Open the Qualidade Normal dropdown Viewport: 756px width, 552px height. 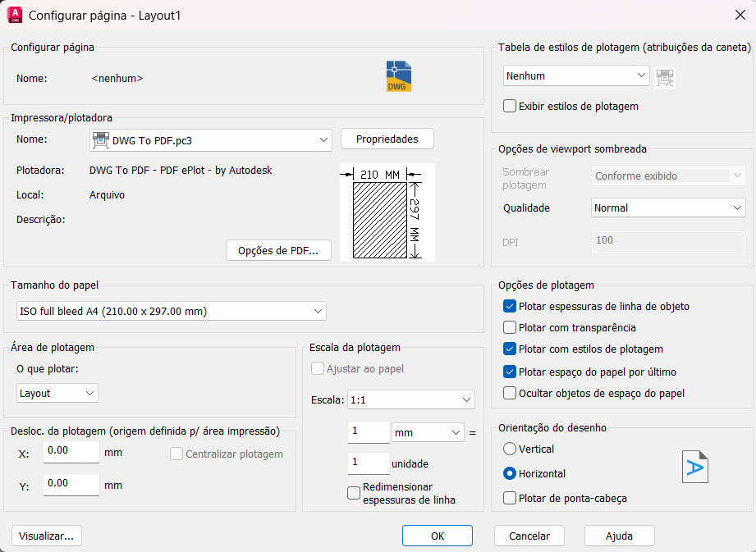tap(668, 208)
